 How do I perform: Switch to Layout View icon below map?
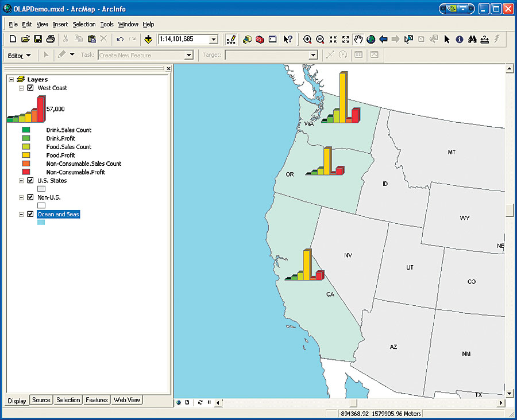pos(187,402)
